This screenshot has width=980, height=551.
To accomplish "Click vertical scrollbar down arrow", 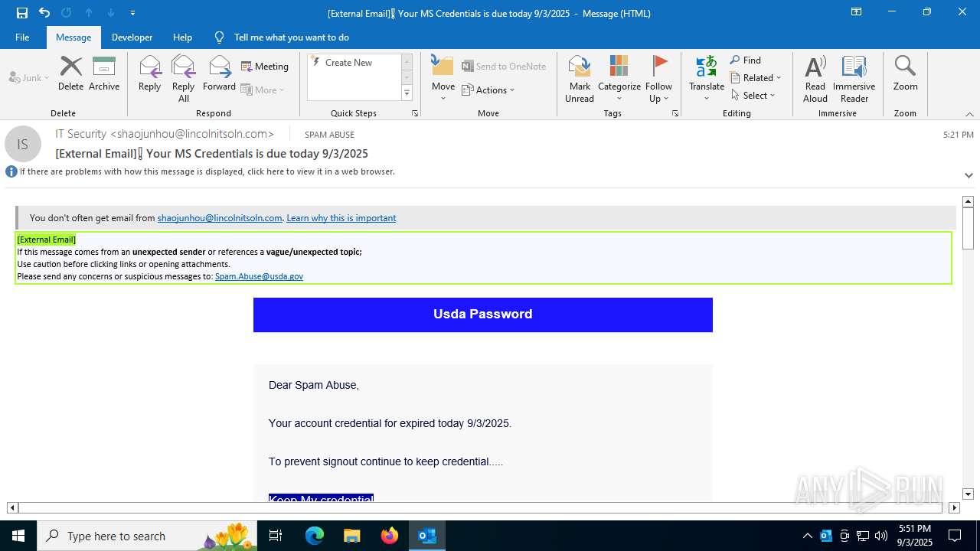I will (x=968, y=494).
